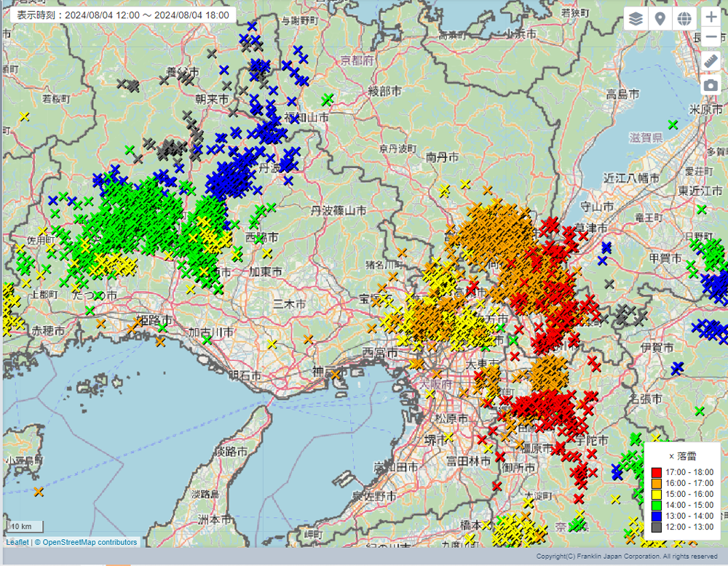Click the yellow 15:00 - 16:00 legend swatch
This screenshot has height=566, width=728.
pyautogui.click(x=657, y=494)
